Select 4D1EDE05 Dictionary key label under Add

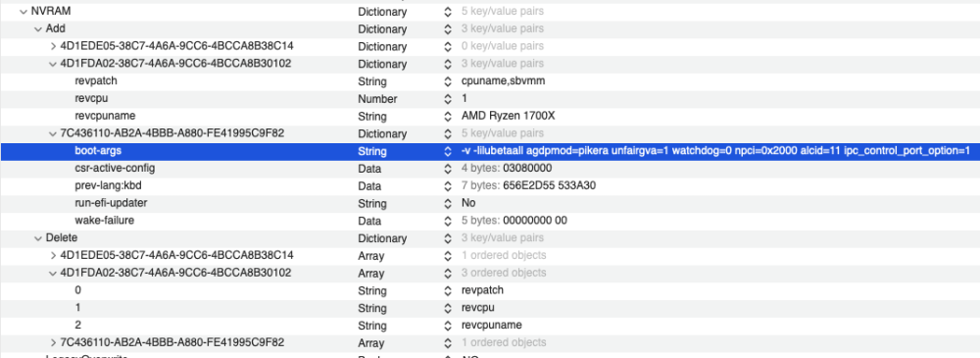click(x=176, y=46)
